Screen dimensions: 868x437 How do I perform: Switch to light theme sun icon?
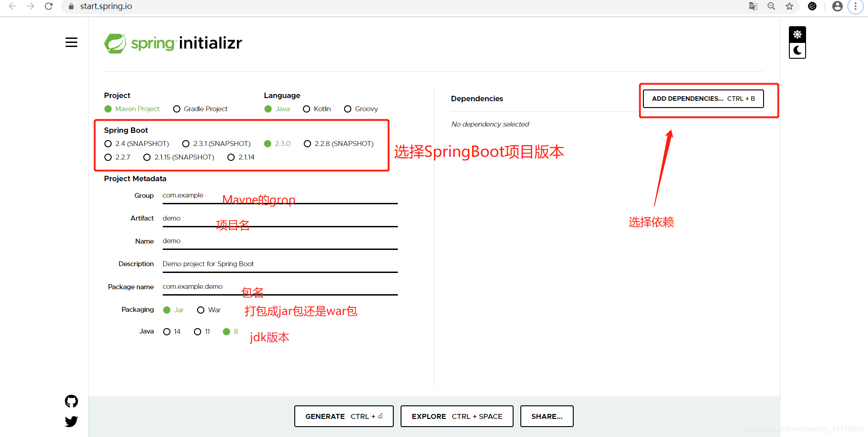tap(797, 34)
